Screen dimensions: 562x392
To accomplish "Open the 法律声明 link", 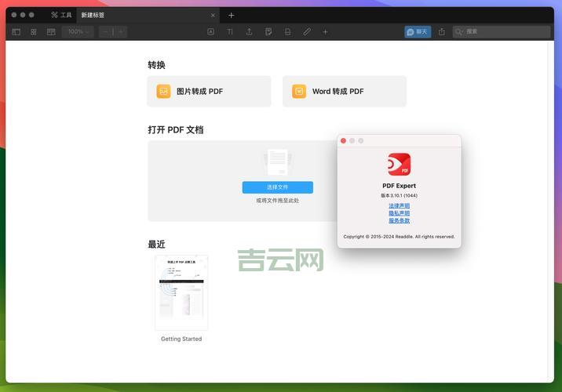I will 399,206.
